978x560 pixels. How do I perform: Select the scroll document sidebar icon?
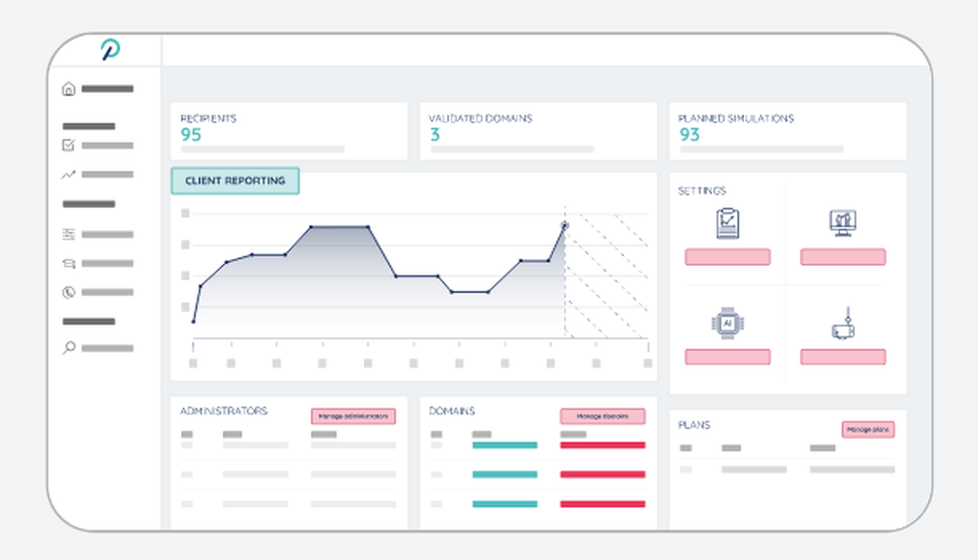tap(68, 263)
